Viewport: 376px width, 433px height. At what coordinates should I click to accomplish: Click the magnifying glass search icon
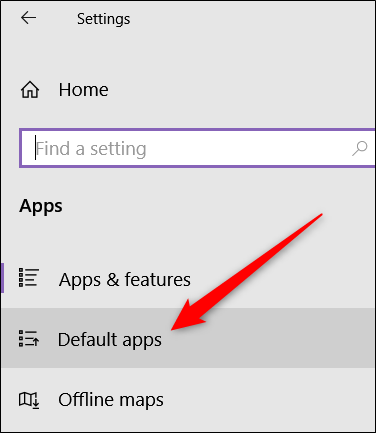click(359, 149)
